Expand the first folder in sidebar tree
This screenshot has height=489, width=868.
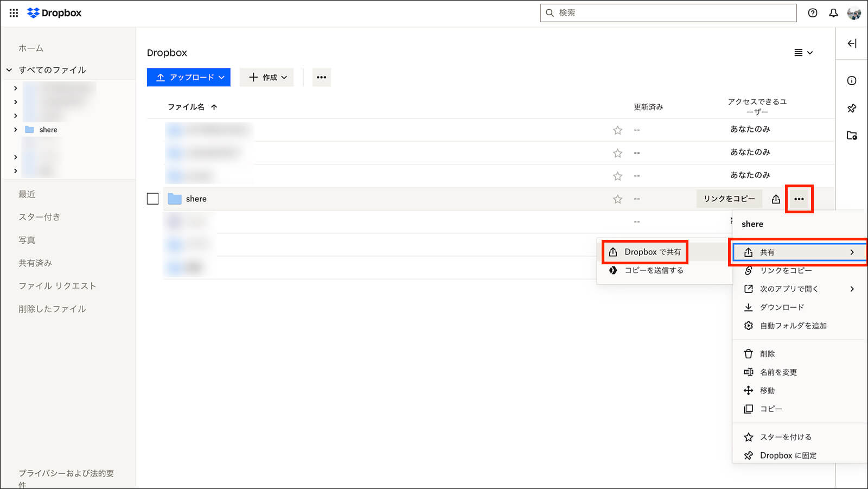15,88
